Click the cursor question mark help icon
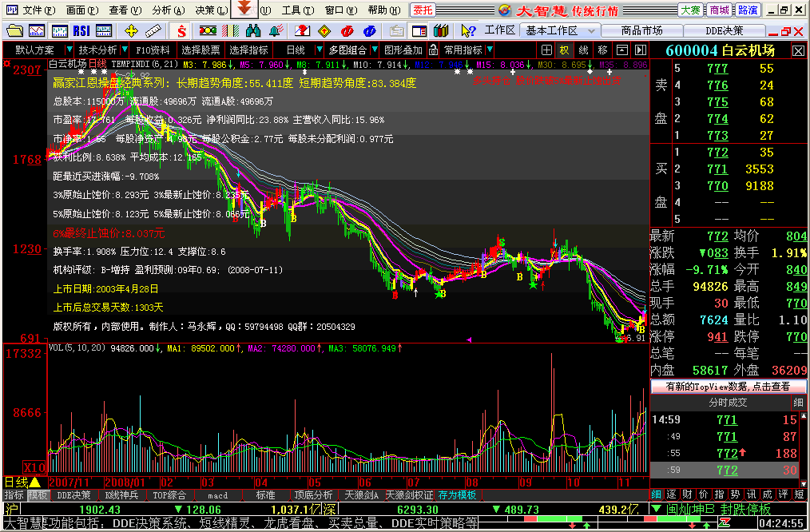This screenshot has width=810, height=532. coord(468,30)
